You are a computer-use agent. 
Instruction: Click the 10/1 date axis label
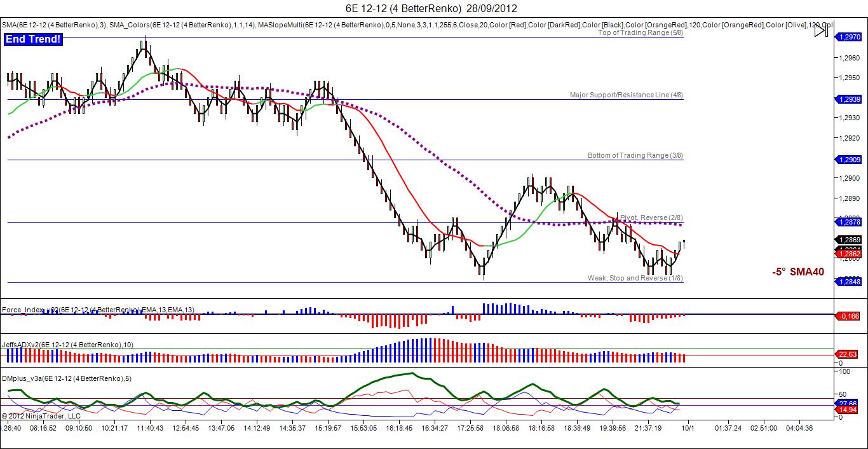click(x=688, y=428)
